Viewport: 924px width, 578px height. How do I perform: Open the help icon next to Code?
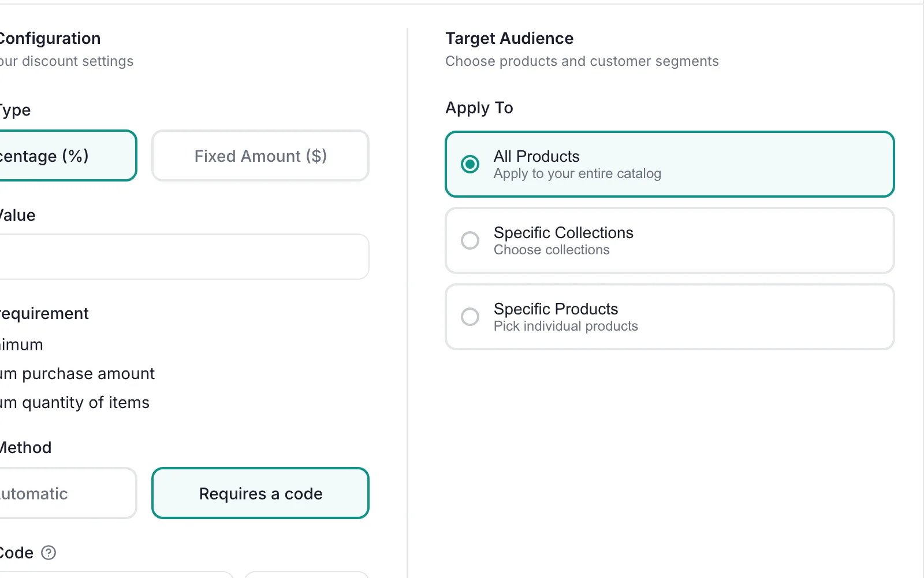[x=49, y=553]
